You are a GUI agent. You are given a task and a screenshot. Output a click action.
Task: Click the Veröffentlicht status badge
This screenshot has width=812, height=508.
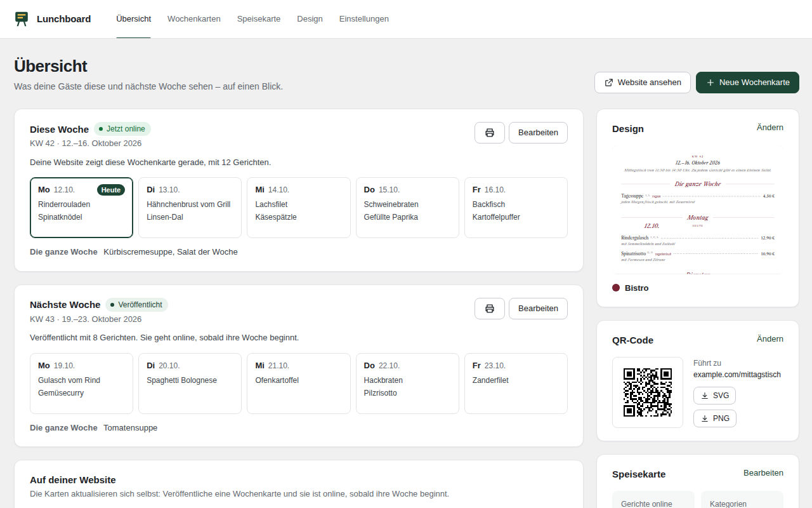136,305
